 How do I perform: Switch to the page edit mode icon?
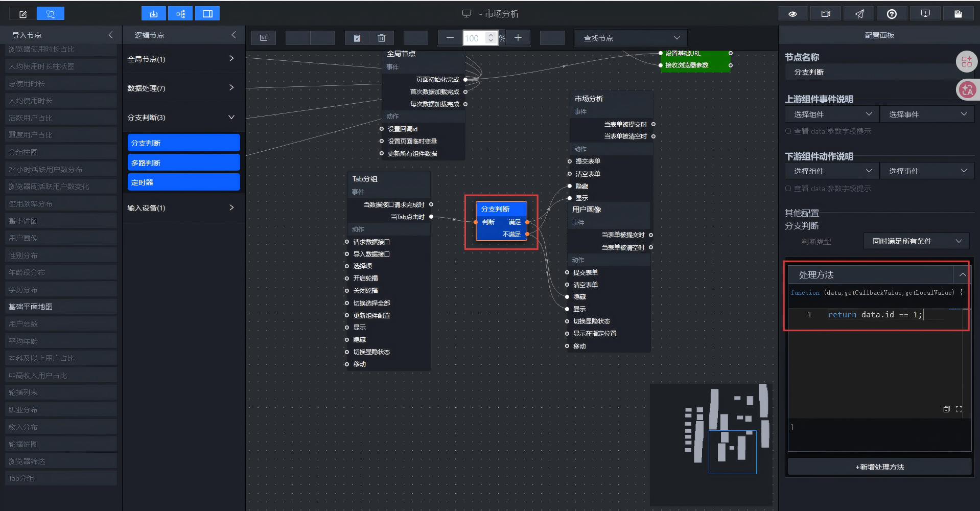(23, 14)
